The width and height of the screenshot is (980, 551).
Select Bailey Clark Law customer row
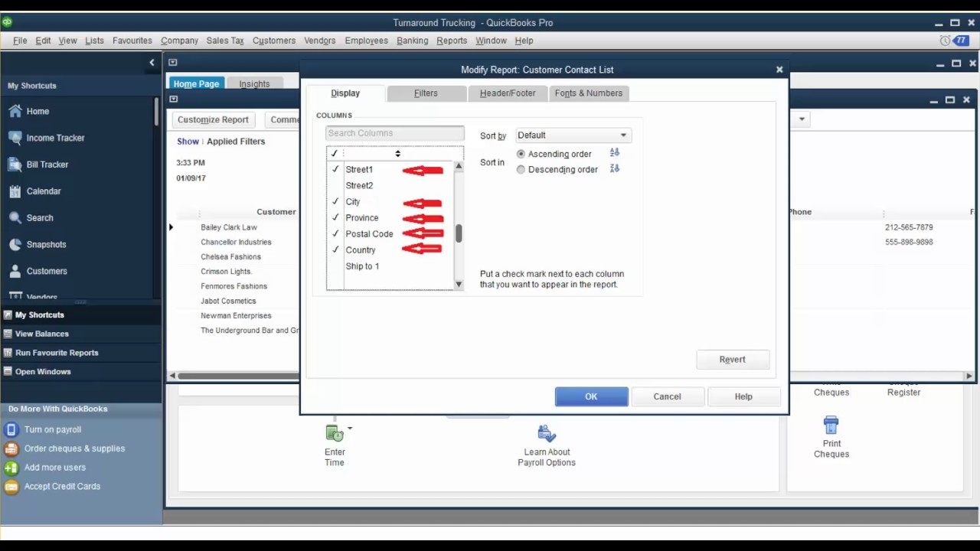coord(229,227)
